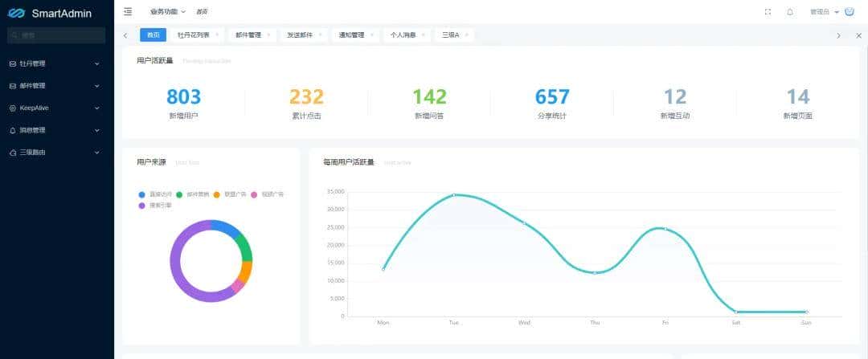
Task: Close the 三级A tab
Action: click(467, 35)
